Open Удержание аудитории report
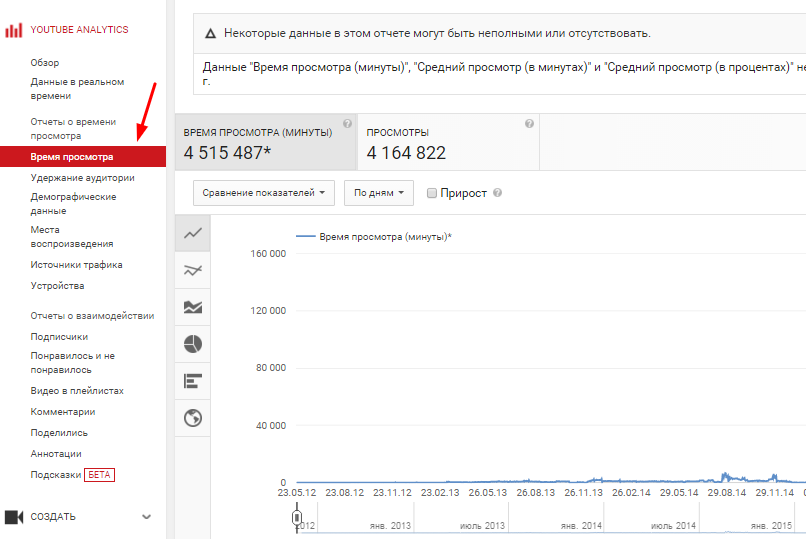 tap(82, 178)
